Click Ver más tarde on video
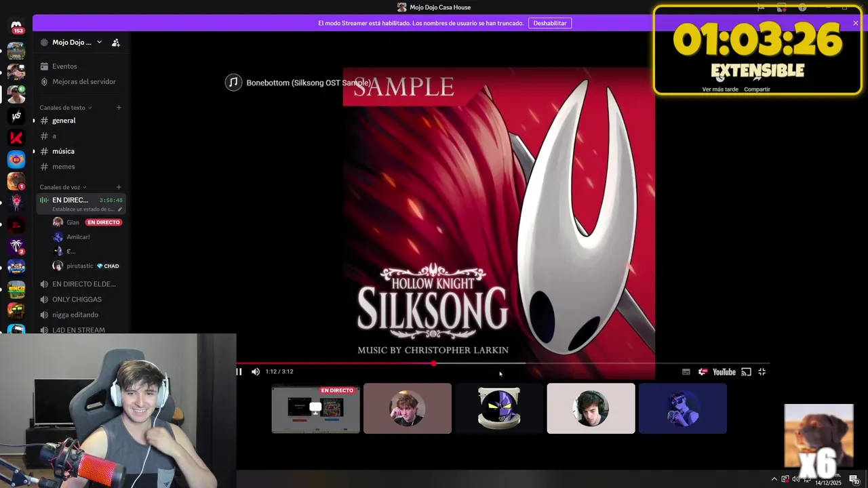868x488 pixels. point(720,89)
